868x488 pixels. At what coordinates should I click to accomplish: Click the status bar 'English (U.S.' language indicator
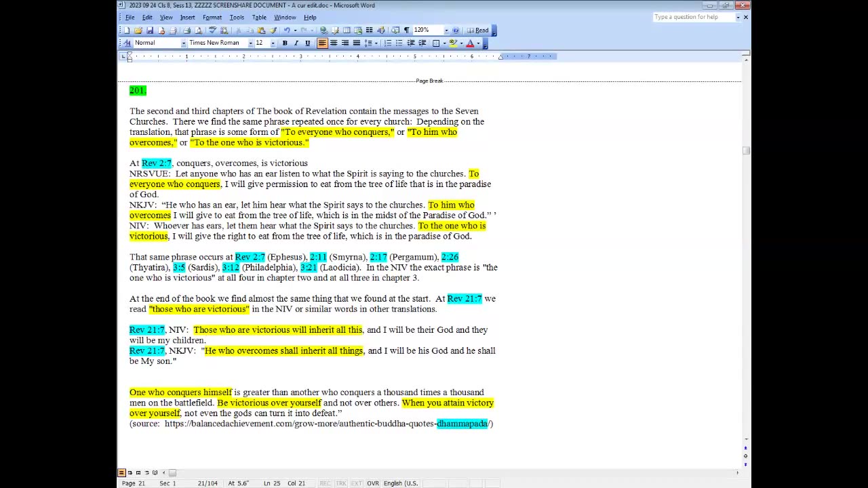click(x=400, y=483)
